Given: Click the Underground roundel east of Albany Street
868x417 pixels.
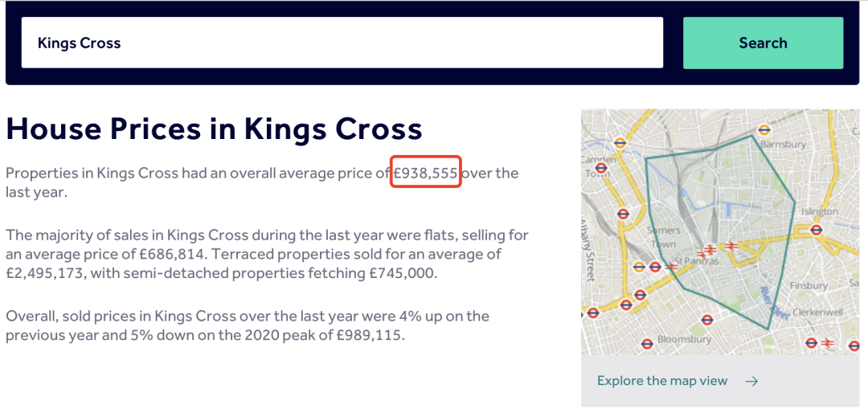Looking at the screenshot, I should (x=624, y=214).
